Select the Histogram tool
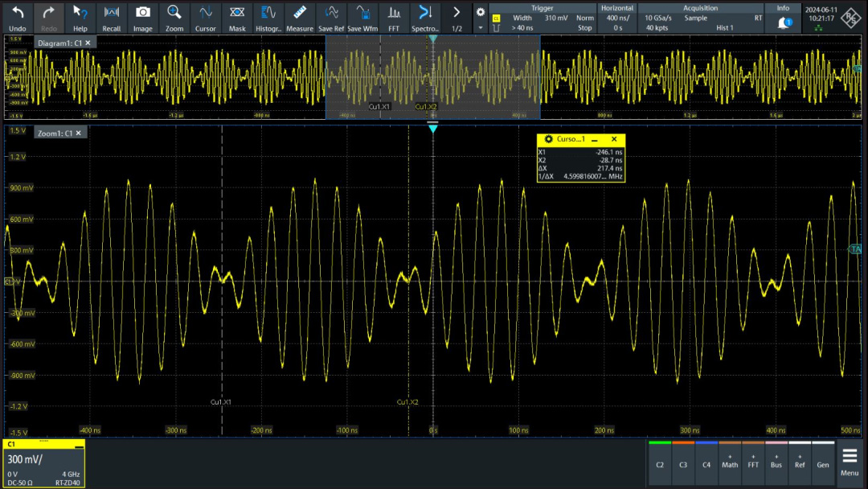868x489 pixels. 268,18
